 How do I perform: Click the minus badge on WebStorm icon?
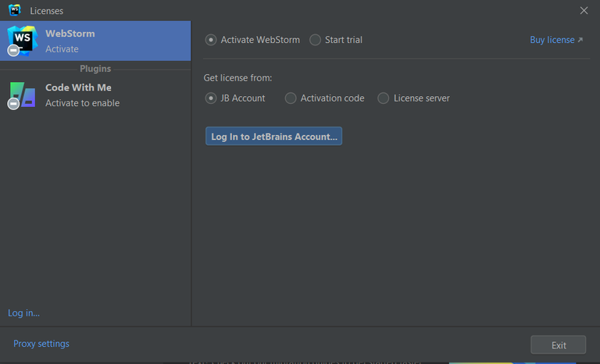[x=13, y=51]
